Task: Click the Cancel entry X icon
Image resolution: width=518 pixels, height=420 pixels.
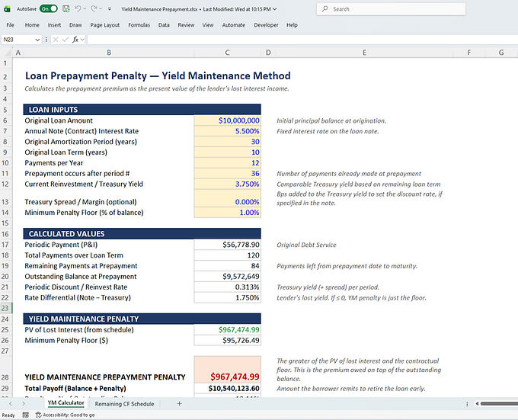Action: pyautogui.click(x=56, y=40)
